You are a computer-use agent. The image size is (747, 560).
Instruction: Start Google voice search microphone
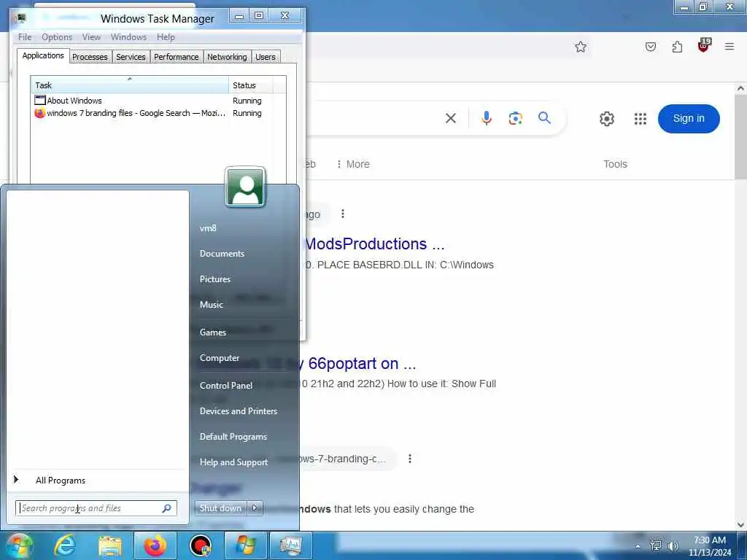tap(486, 118)
